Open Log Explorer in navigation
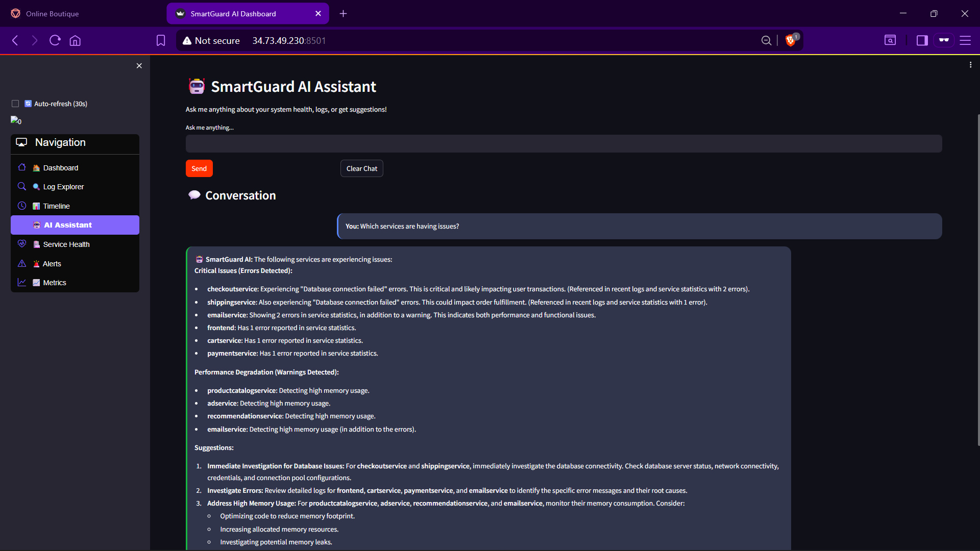This screenshot has width=980, height=551. click(x=63, y=187)
